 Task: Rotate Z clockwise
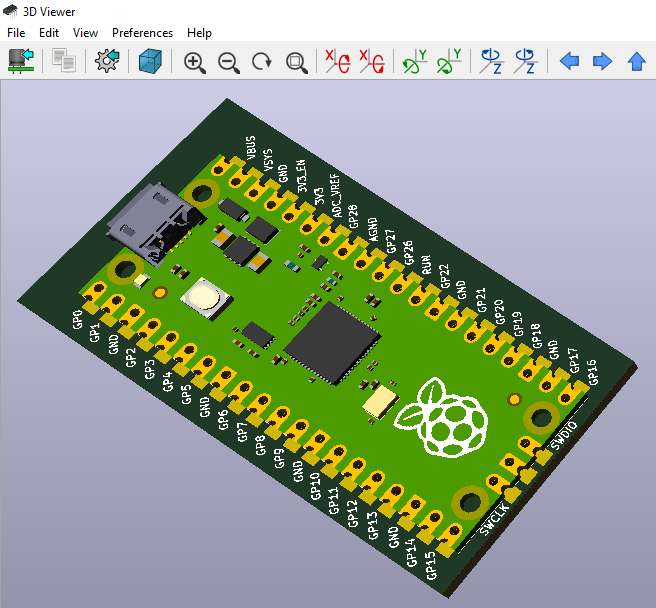492,62
